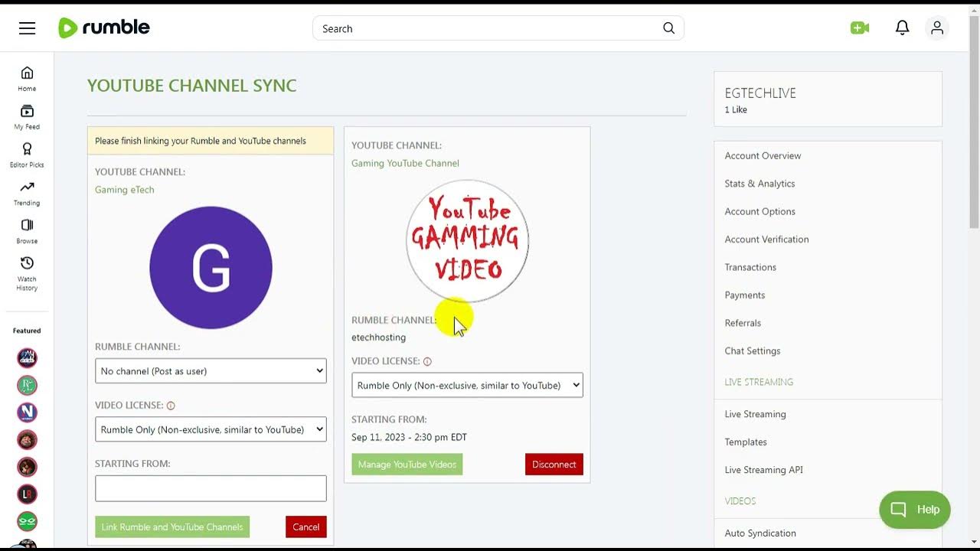
Task: Open the user profile icon
Action: click(x=936, y=28)
